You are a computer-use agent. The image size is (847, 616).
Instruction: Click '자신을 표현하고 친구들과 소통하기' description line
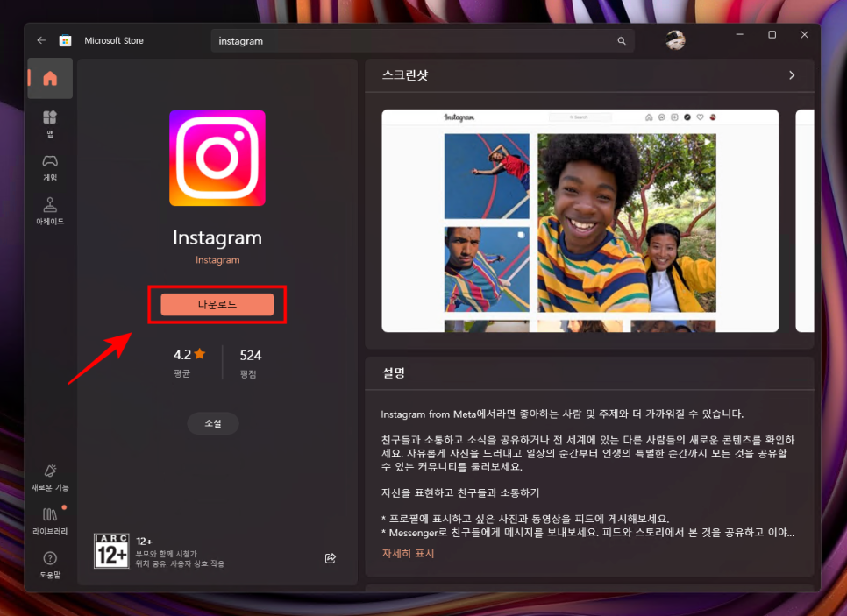click(x=460, y=493)
